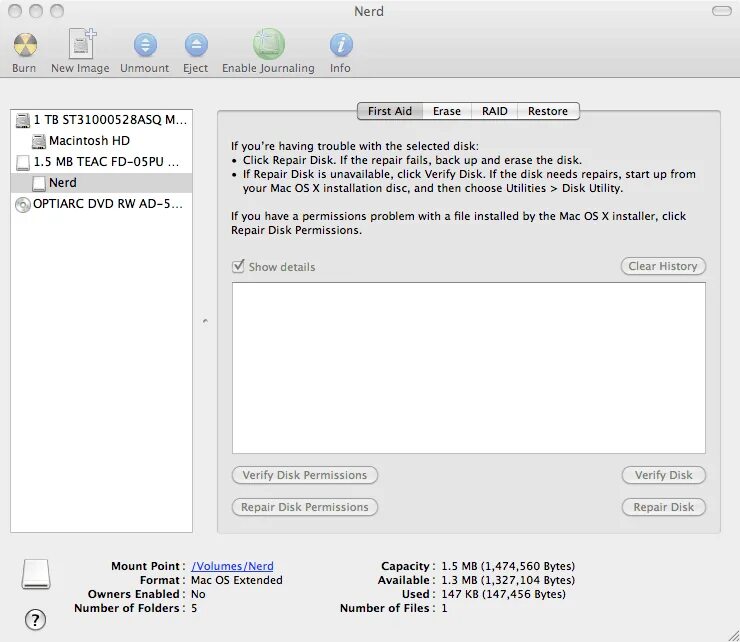Click the Nerd window title
Screen dimensions: 740x642
[369, 11]
